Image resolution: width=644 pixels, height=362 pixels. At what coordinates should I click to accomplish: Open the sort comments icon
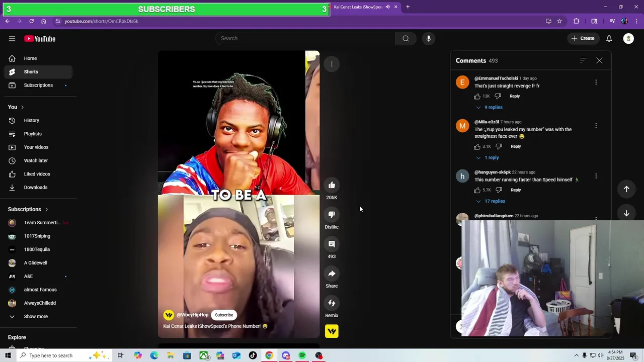[583, 60]
